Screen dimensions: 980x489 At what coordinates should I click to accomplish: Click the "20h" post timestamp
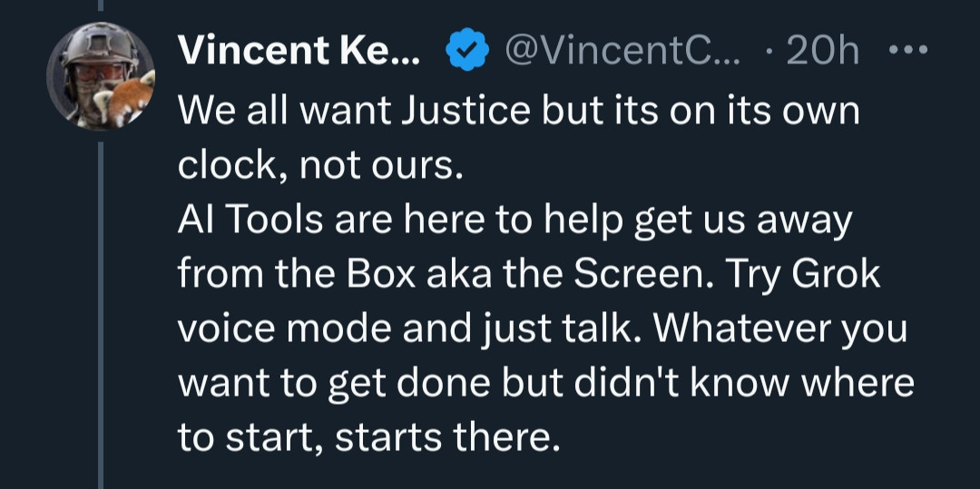823,53
